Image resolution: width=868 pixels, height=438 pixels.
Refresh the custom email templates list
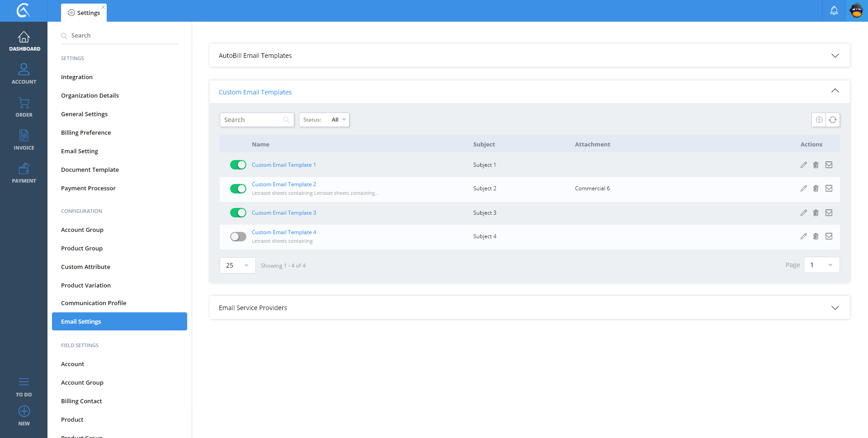click(833, 120)
